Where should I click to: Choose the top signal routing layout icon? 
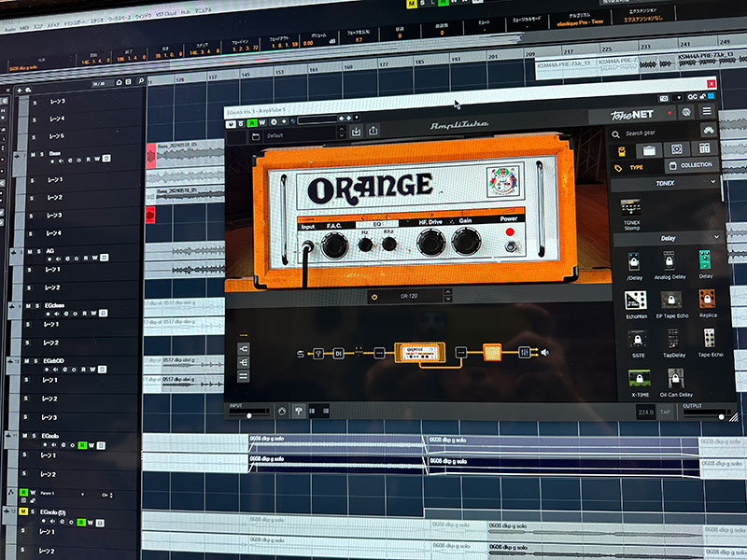coord(243,349)
